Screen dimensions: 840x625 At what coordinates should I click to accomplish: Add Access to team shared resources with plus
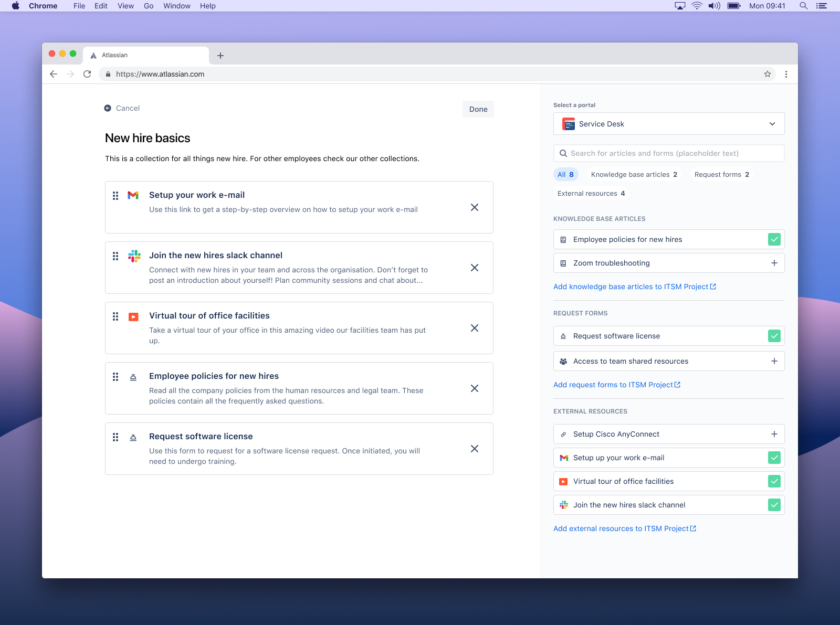click(x=774, y=361)
